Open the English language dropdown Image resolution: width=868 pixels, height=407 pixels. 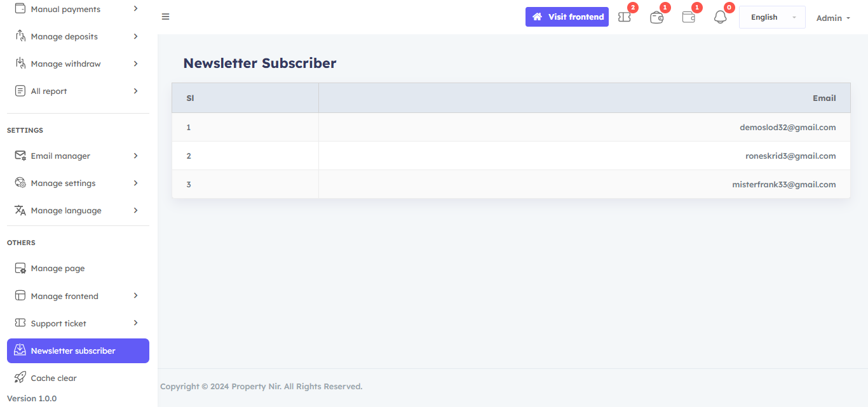click(x=771, y=17)
